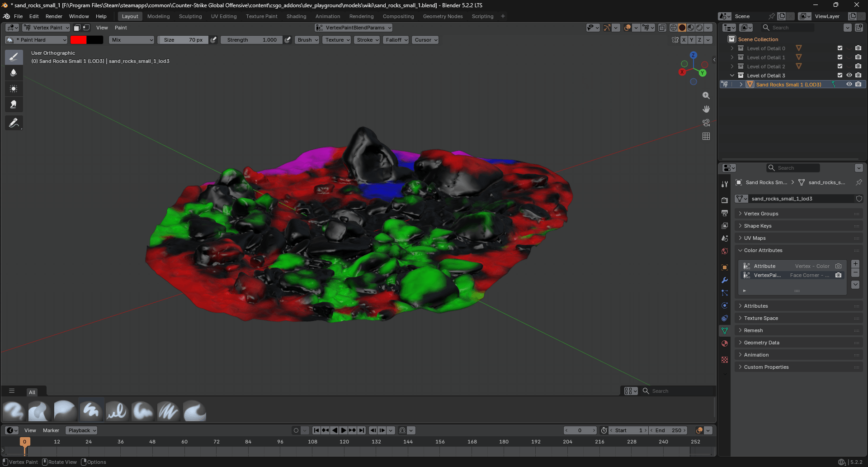
Task: Select the VertexPai... color attribute row
Action: click(x=792, y=275)
